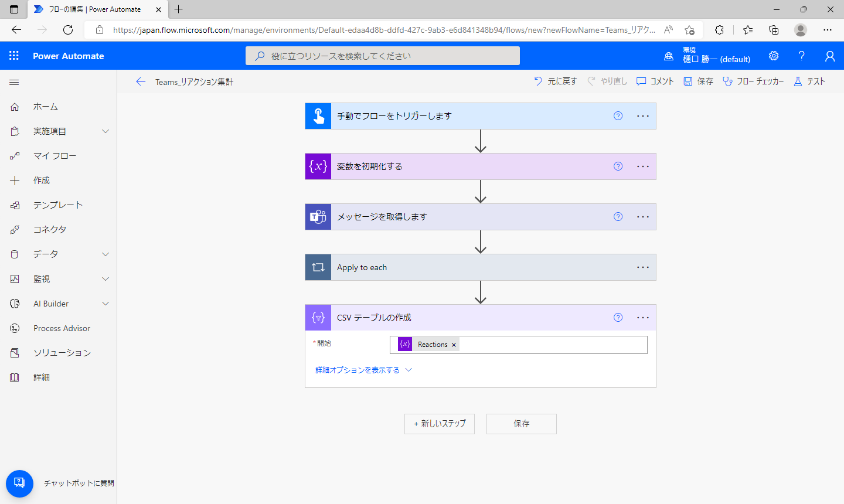Viewport: 844px width, 504px height.
Task: Go back with the flow title arrow
Action: (141, 81)
